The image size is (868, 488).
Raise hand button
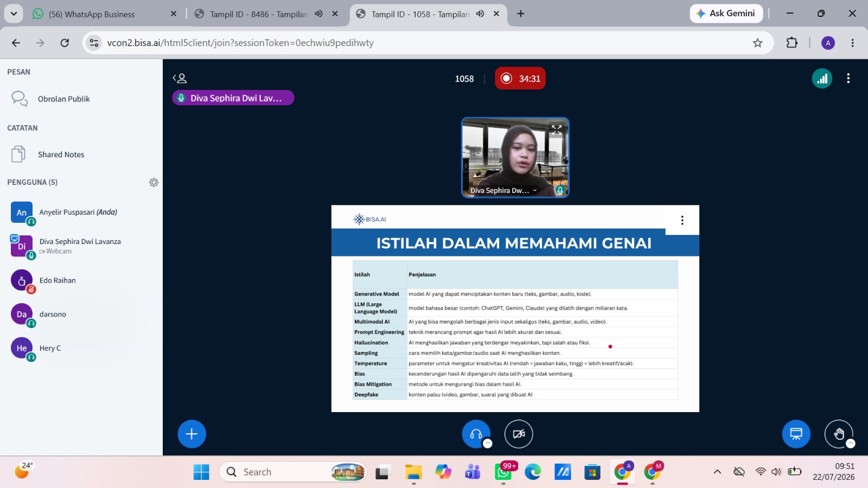point(839,434)
